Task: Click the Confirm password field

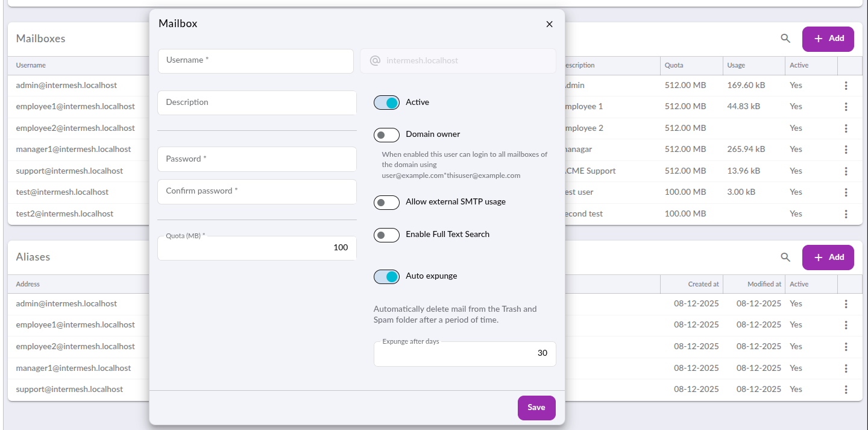Action: tap(257, 191)
